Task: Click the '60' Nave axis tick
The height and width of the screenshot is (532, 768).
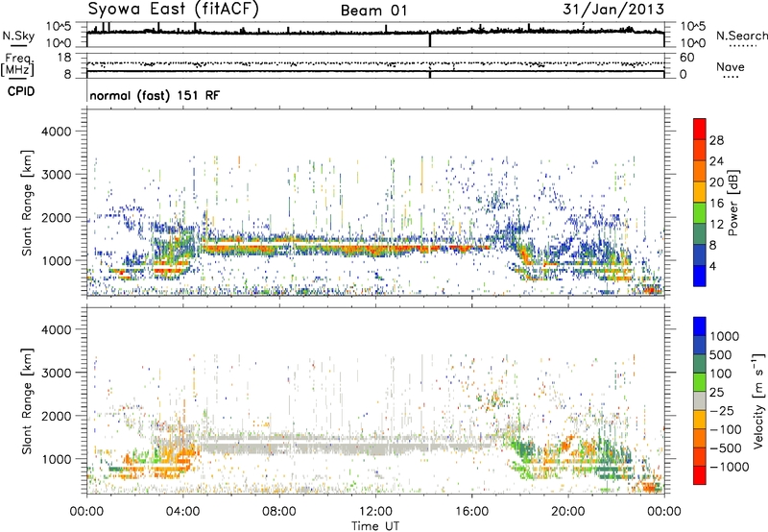Action: (x=686, y=58)
